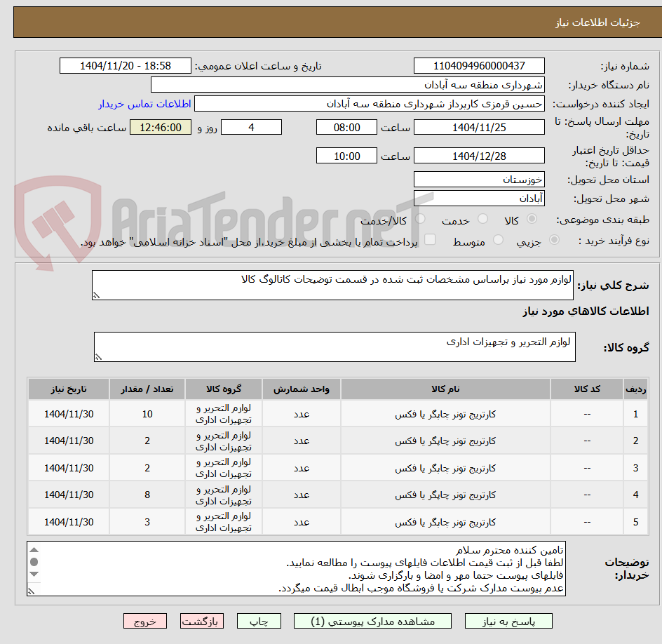Click the اطلاعات کالاهای مورد نیاز heading
Image resolution: width=662 pixels, height=644 pixels.
pos(586,311)
